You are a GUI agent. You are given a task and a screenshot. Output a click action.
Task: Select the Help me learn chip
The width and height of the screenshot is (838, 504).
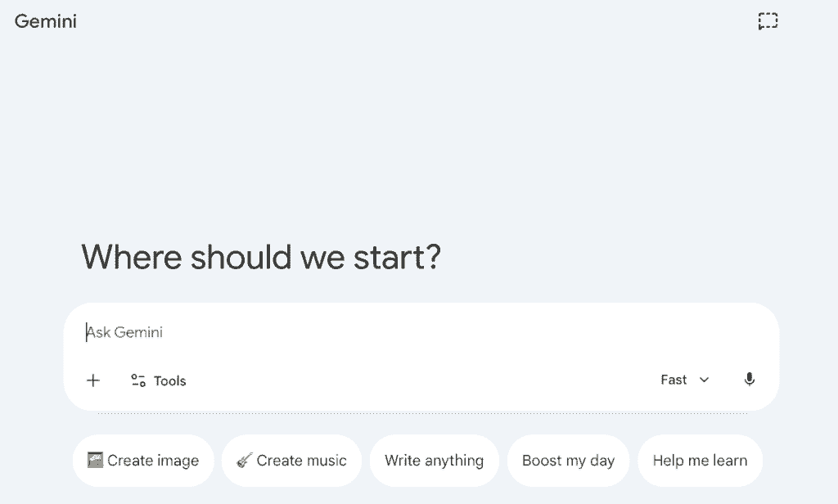[700, 461]
